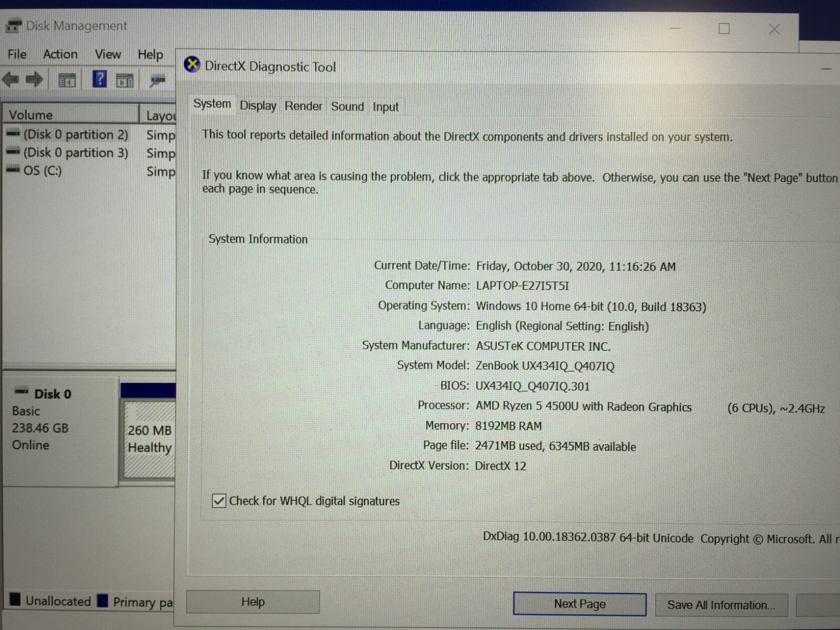
Task: Click the black Unallocated legend swatch
Action: 15,599
